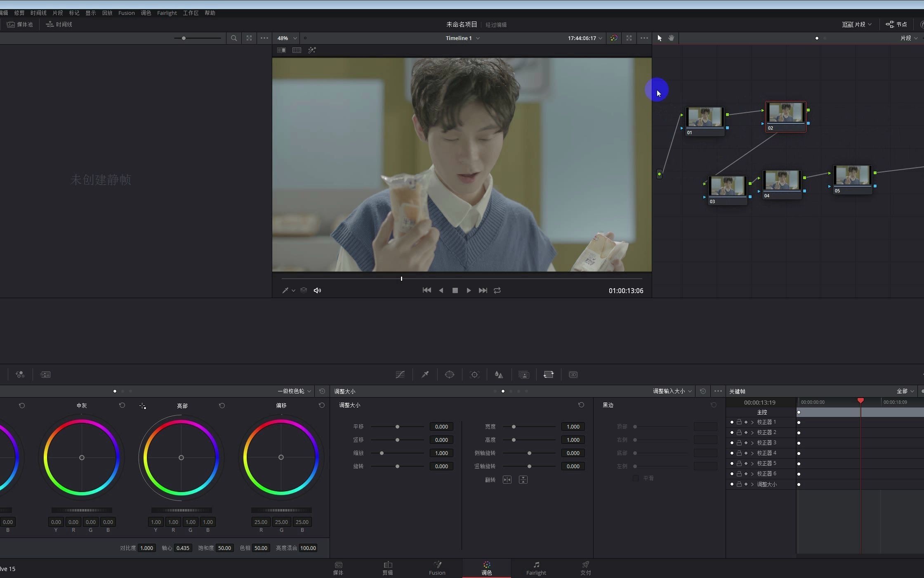Reset 调整大小 sizing parameters
Screen dimensions: 924x578
tap(581, 405)
